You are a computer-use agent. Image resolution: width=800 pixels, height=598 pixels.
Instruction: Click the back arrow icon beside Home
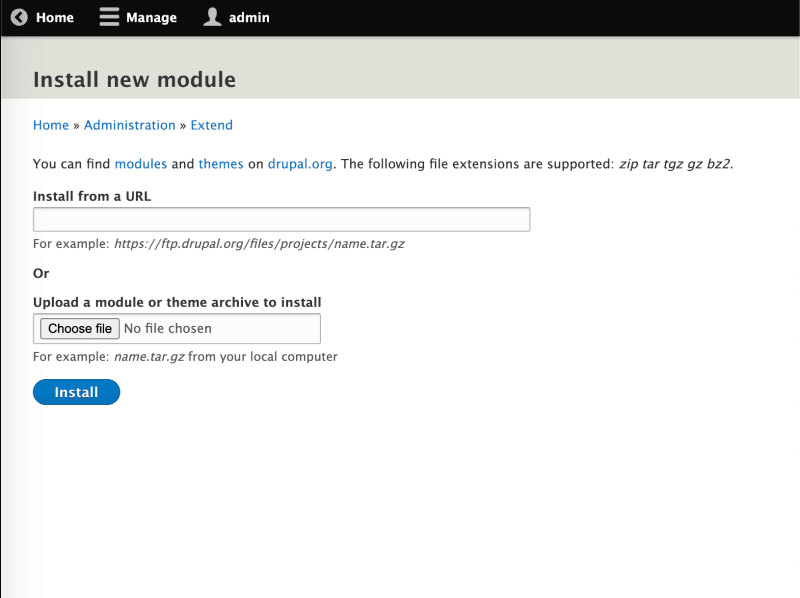(x=19, y=17)
